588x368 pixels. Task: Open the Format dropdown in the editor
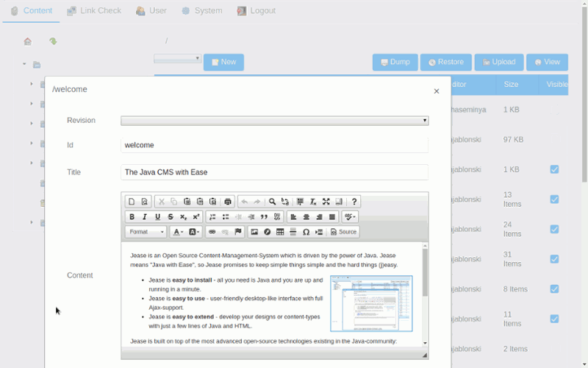[146, 232]
